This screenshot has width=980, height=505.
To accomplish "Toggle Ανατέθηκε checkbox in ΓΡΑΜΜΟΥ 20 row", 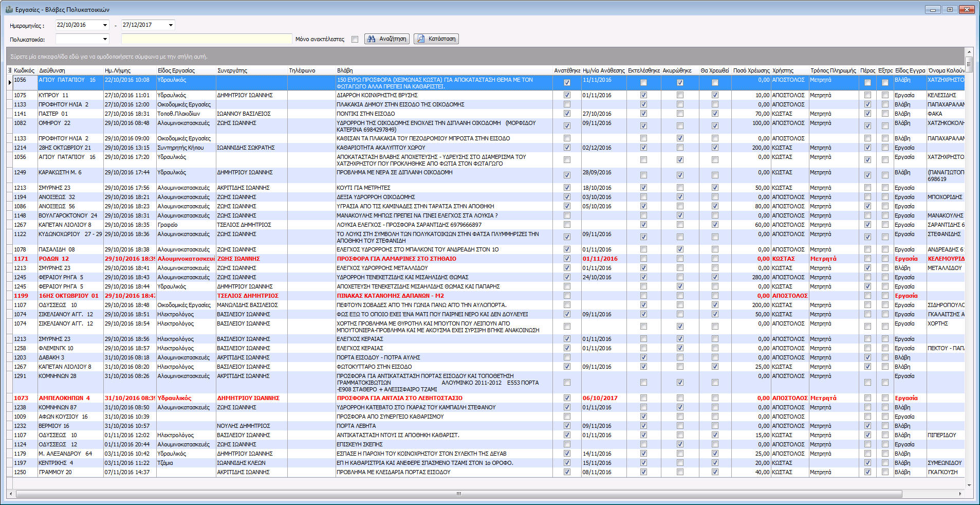I will point(567,472).
